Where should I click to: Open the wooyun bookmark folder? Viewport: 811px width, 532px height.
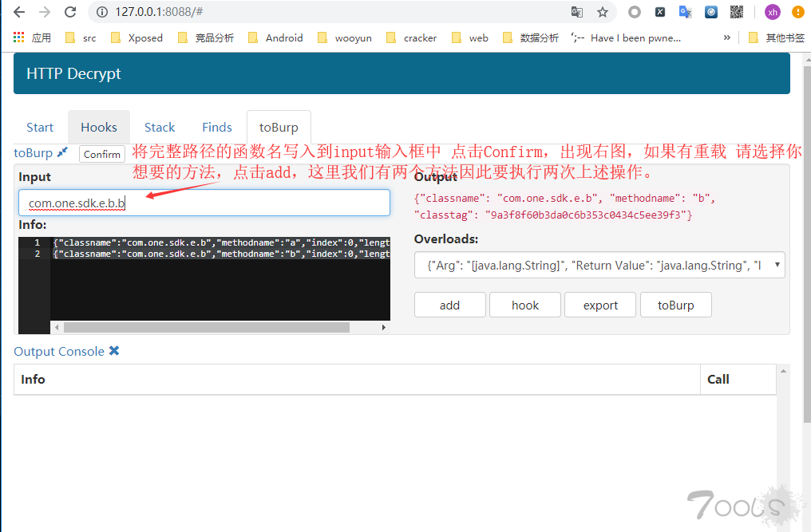[x=345, y=37]
